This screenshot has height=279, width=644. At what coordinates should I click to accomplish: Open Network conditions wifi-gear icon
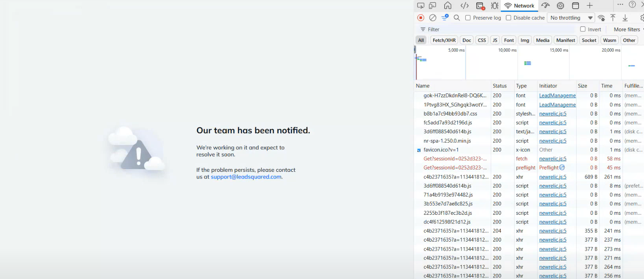(x=601, y=18)
